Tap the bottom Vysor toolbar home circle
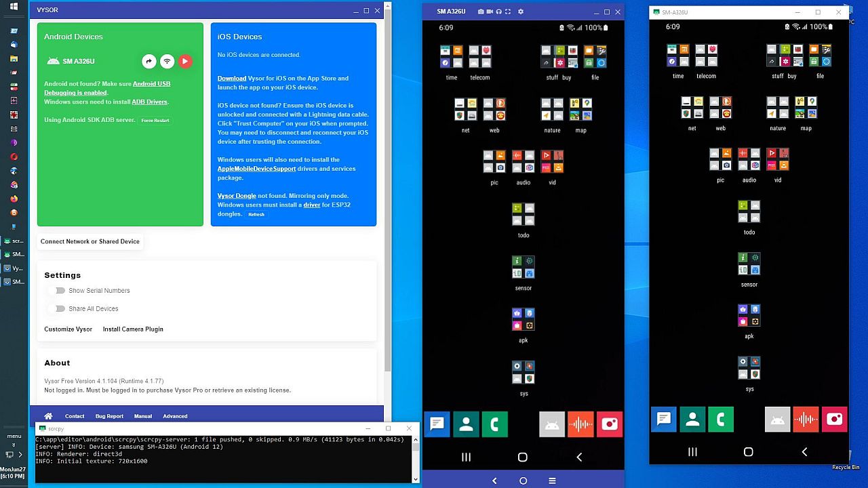The image size is (868, 488). tap(523, 481)
